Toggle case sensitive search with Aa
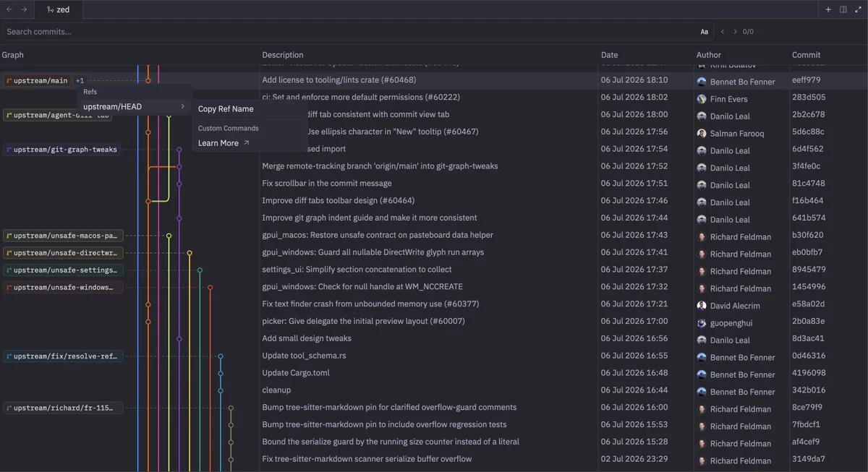868x472 pixels. (705, 32)
